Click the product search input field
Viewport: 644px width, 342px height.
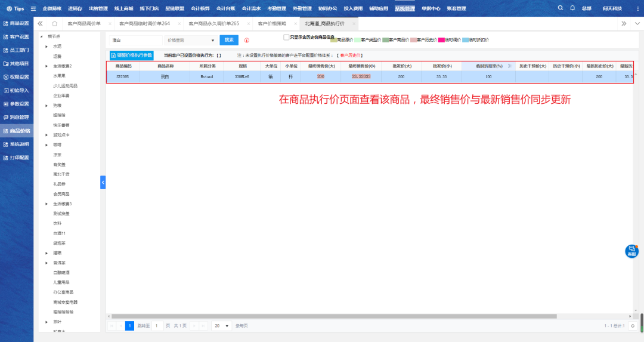[136, 40]
